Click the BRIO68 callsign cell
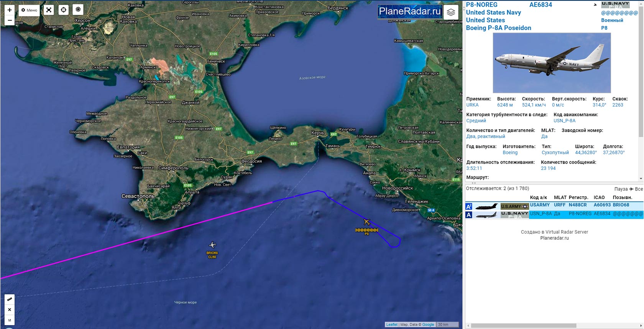Screen dimensions: 644x329 pos(621,205)
